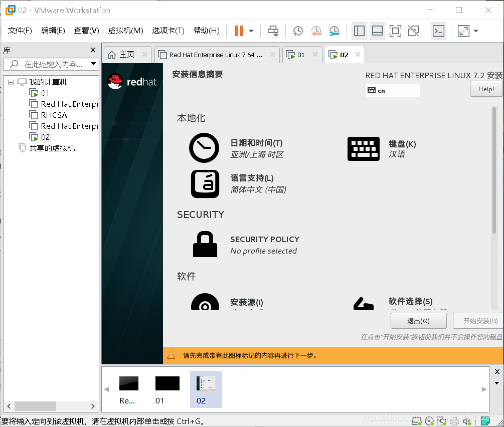
Task: Open the 文件(F) menu
Action: pyautogui.click(x=20, y=31)
